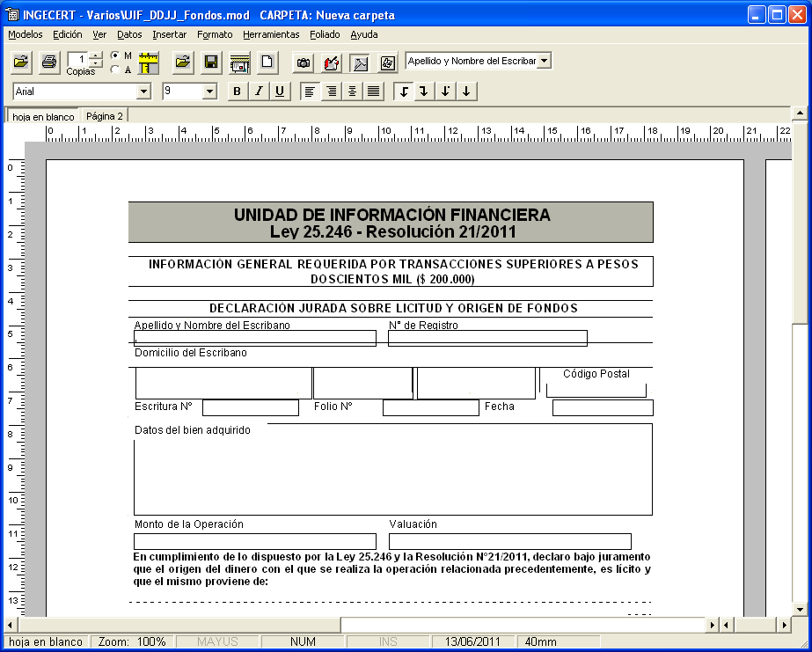Click the Escritura N° field
Screen dimensions: 812x652
(251, 407)
